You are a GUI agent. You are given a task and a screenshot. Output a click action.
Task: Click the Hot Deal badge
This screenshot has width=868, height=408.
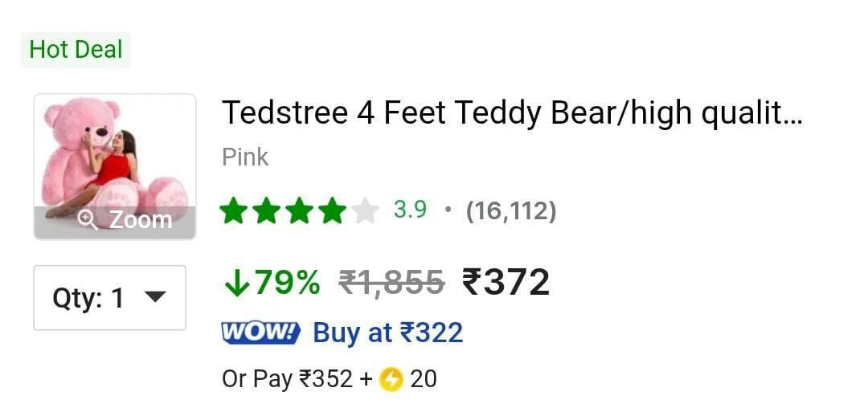(x=76, y=50)
